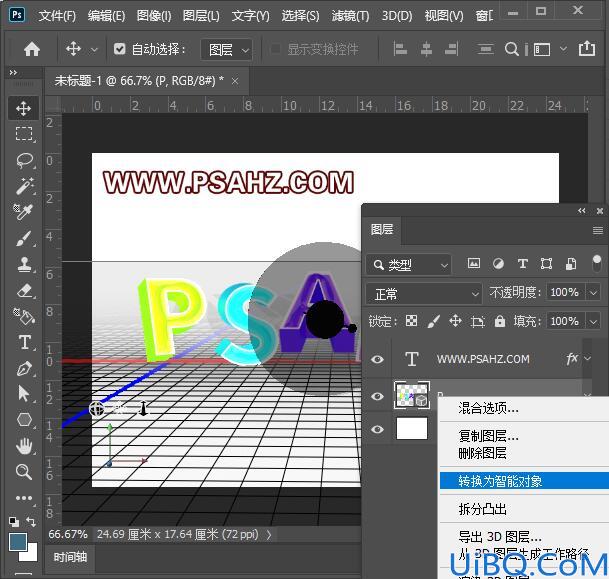
Task: Select the Eyedropper tool
Action: tap(24, 212)
